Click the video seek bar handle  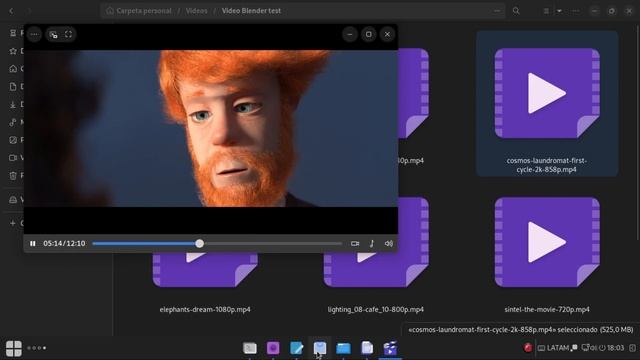[x=200, y=244]
